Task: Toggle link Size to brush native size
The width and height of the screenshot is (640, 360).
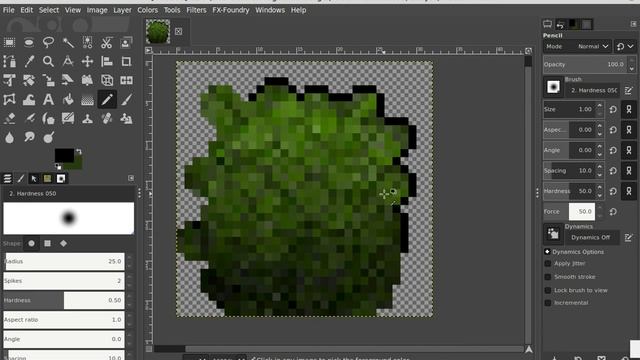Action: [x=629, y=109]
